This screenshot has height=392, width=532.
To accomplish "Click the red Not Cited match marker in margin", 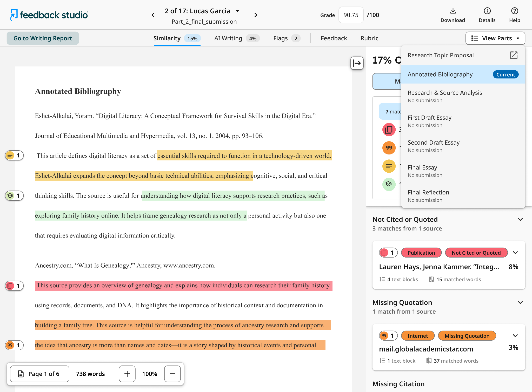I will click(15, 286).
